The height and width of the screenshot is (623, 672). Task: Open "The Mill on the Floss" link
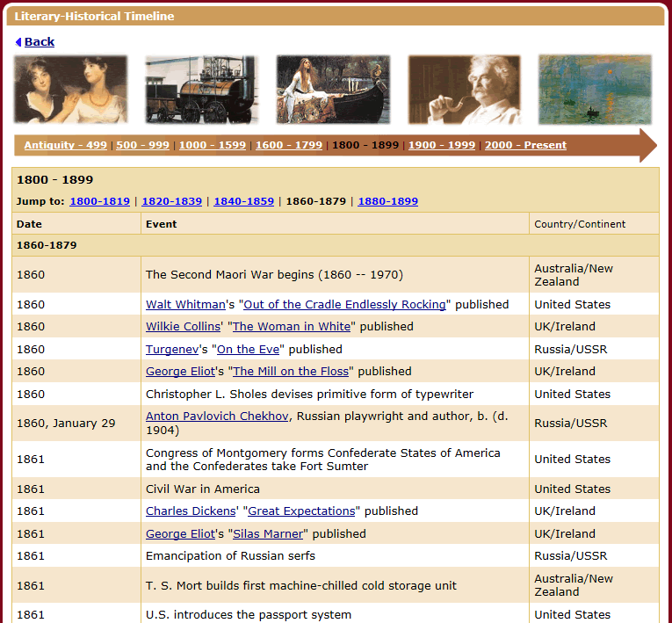click(291, 371)
